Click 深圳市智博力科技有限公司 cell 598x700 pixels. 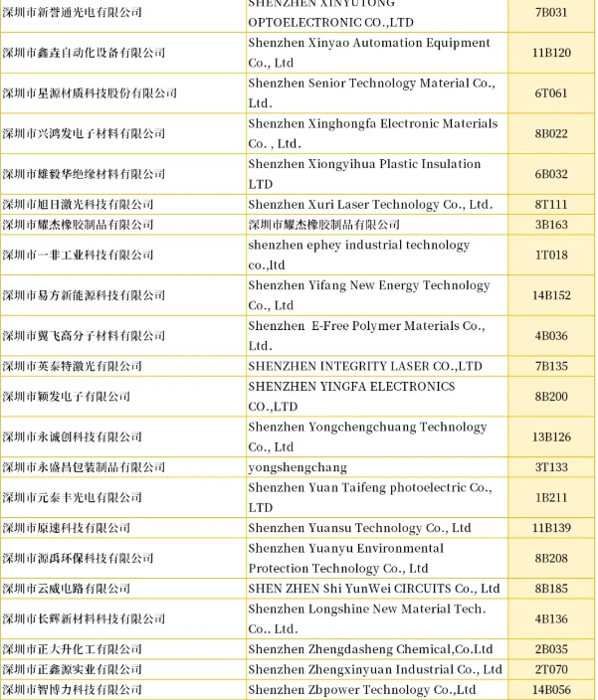click(x=72, y=690)
